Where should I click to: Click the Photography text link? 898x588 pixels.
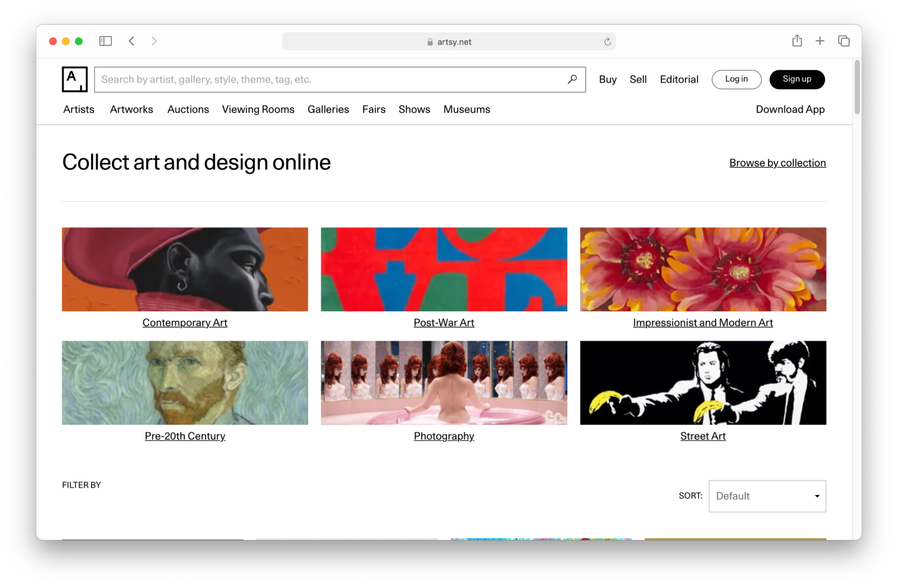pos(444,436)
